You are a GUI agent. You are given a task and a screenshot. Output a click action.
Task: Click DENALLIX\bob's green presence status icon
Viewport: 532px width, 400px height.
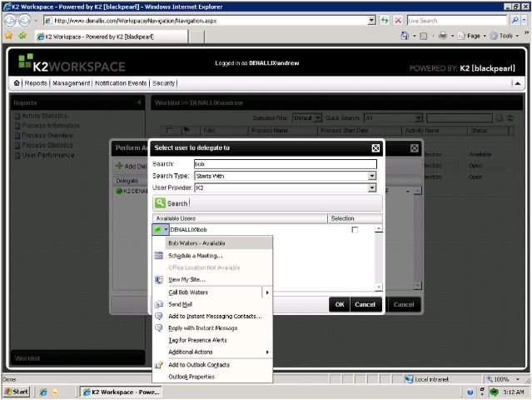tap(157, 230)
